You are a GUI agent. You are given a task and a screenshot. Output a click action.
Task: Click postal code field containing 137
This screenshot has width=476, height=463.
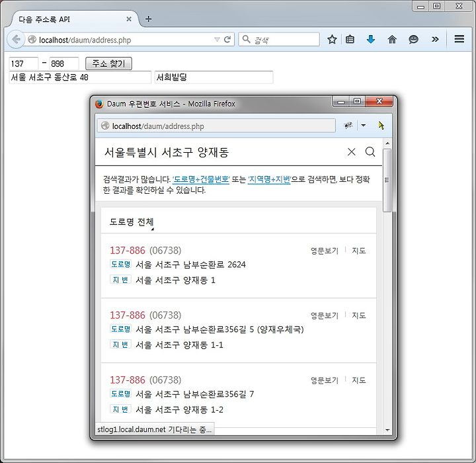click(24, 63)
